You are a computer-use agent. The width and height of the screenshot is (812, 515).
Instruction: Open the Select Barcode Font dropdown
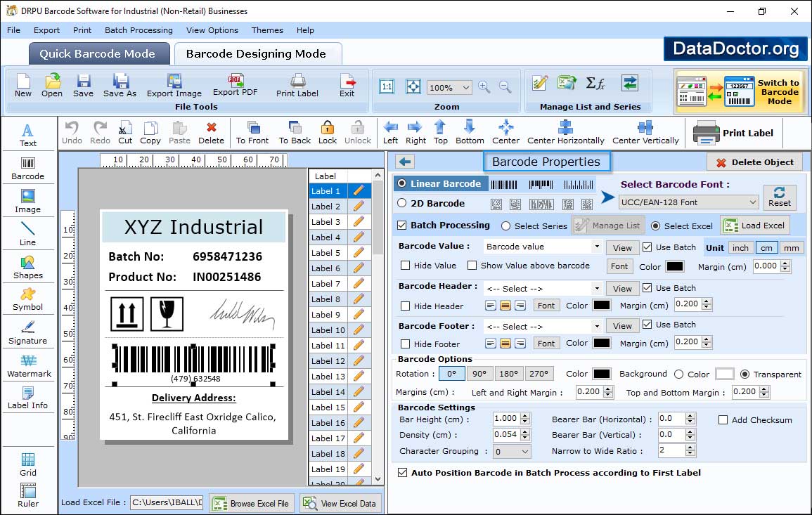(688, 202)
